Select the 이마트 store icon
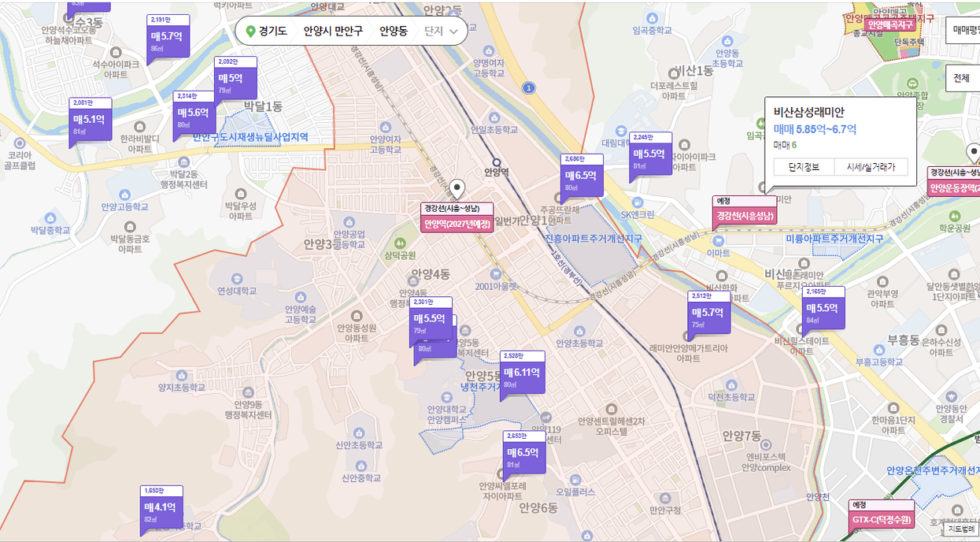Screen dimensions: 980x542 pos(718,240)
